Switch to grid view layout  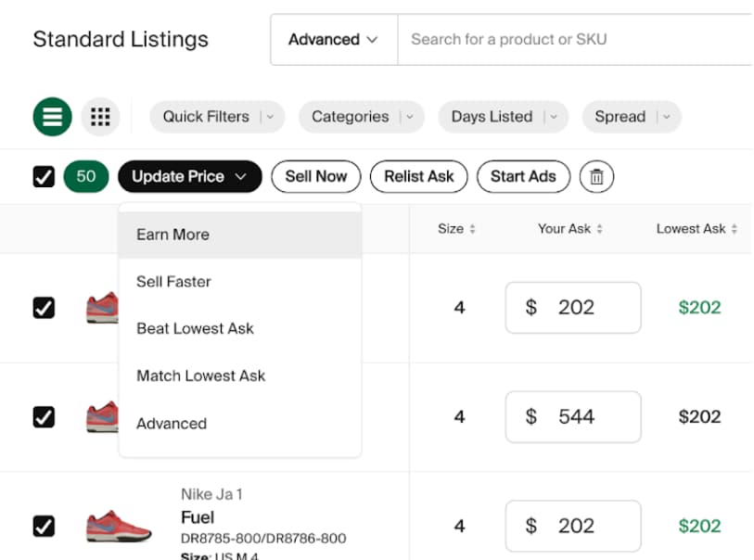[100, 117]
